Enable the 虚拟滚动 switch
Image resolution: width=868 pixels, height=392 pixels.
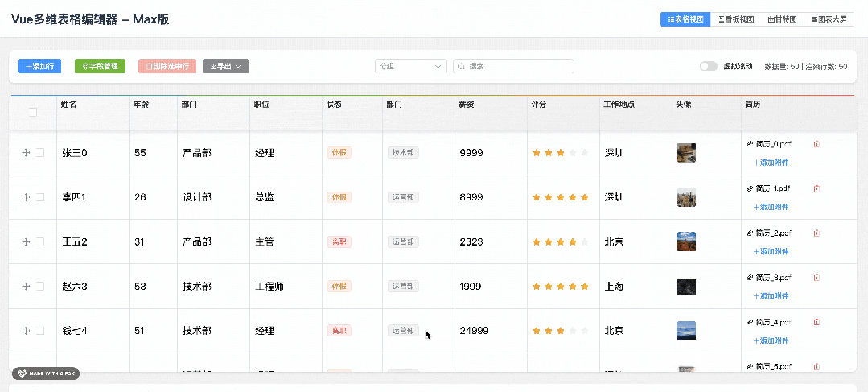pos(708,67)
